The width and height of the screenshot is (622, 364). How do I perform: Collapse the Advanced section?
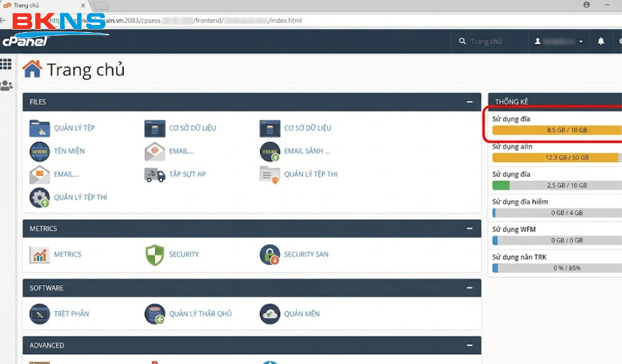click(469, 345)
